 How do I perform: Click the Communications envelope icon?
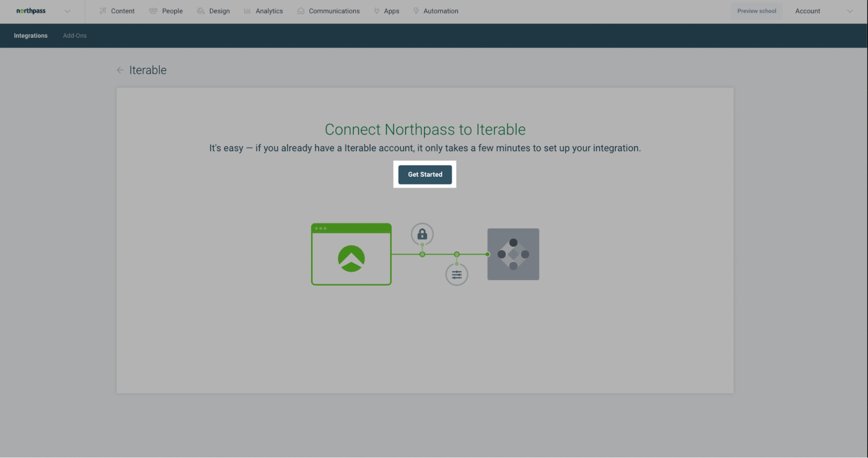(301, 11)
